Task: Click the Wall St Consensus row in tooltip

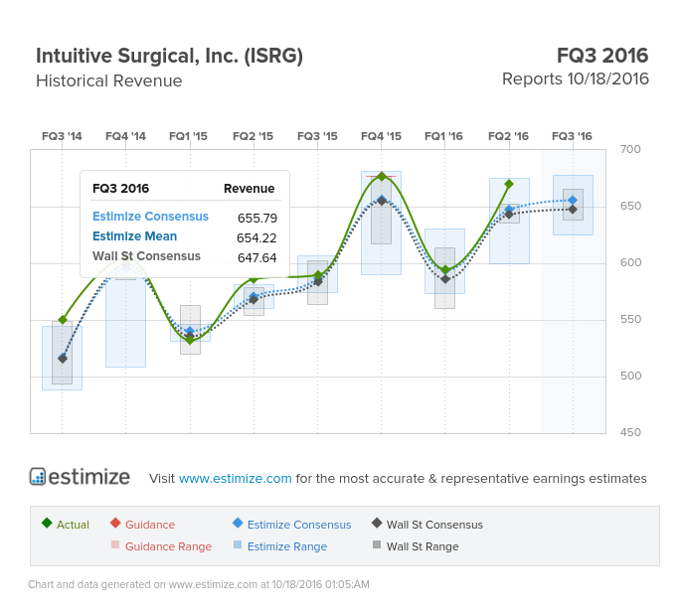Action: [x=185, y=257]
